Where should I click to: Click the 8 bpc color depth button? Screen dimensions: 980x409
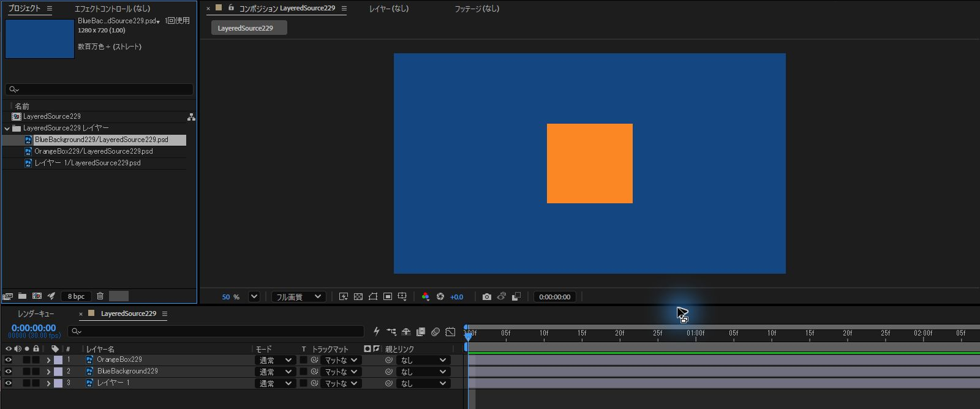[77, 296]
